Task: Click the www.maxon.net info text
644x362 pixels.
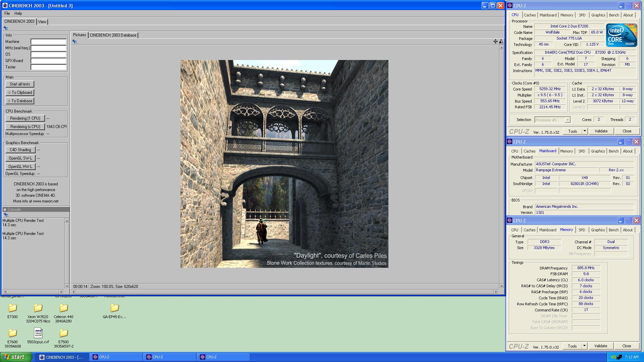Action: (46, 201)
